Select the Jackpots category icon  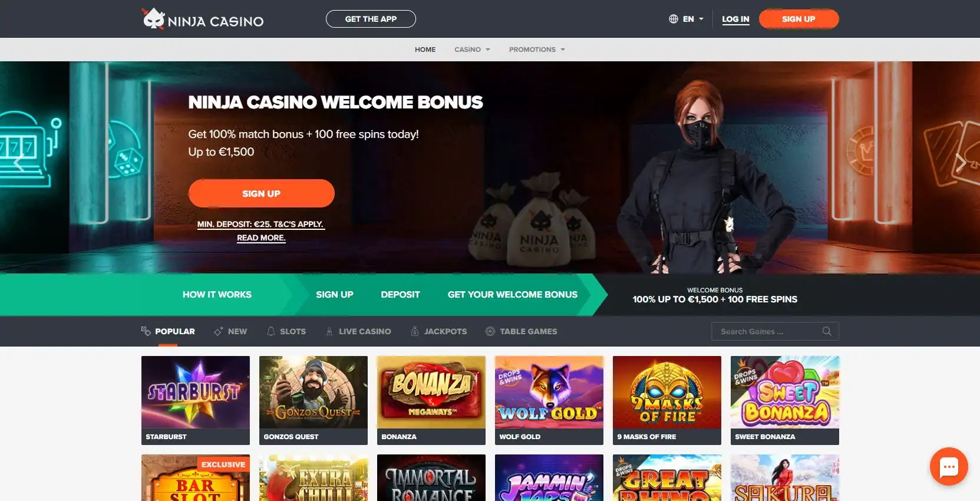(415, 331)
